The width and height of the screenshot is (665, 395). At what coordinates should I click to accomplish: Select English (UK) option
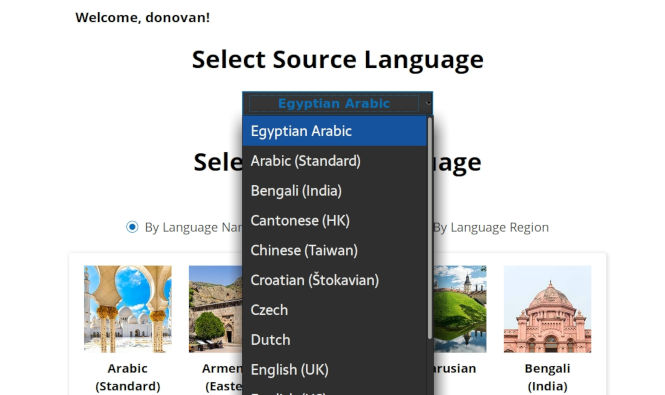(x=335, y=370)
